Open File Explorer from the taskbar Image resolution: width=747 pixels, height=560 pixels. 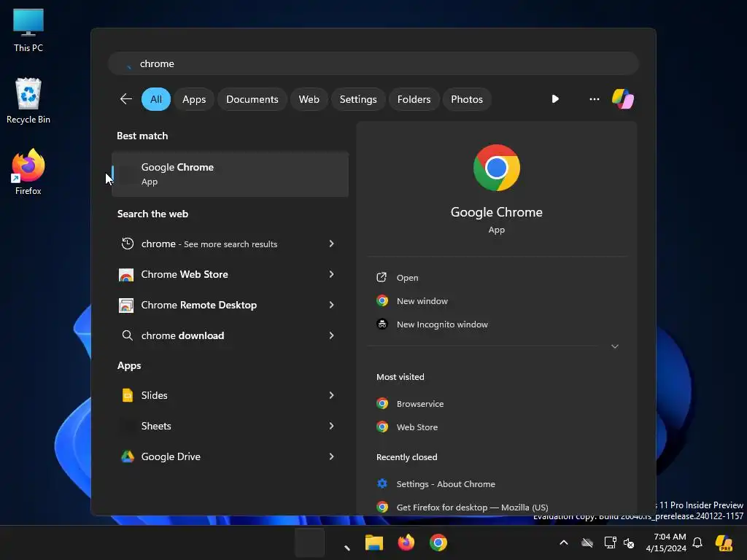(x=374, y=542)
